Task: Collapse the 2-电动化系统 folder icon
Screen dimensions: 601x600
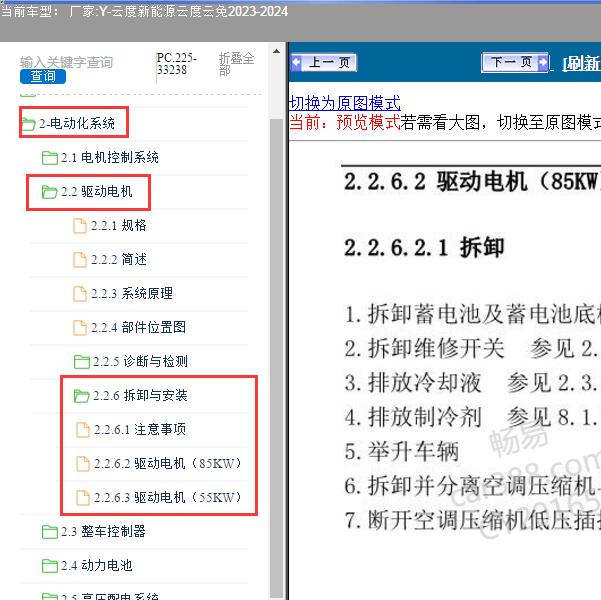Action: (x=28, y=124)
